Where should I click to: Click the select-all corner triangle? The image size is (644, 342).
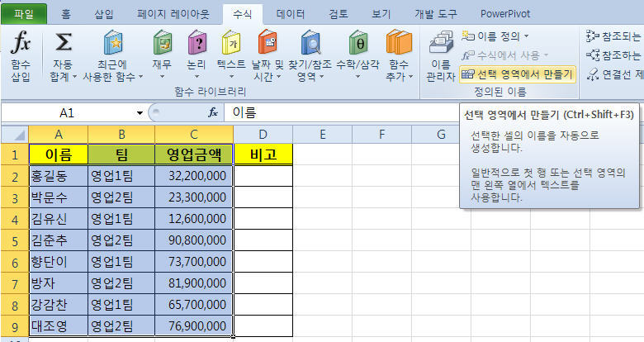coord(15,134)
